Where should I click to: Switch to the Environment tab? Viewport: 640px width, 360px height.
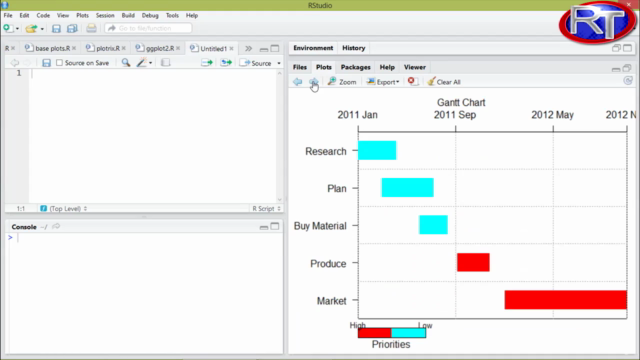pyautogui.click(x=313, y=48)
